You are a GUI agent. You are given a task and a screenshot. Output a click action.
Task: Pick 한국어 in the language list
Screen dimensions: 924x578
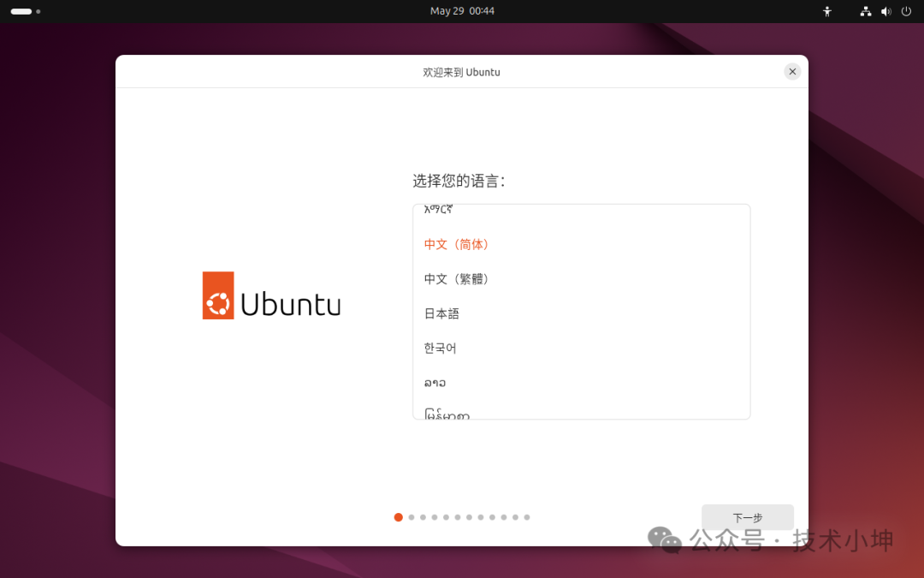[x=440, y=349]
